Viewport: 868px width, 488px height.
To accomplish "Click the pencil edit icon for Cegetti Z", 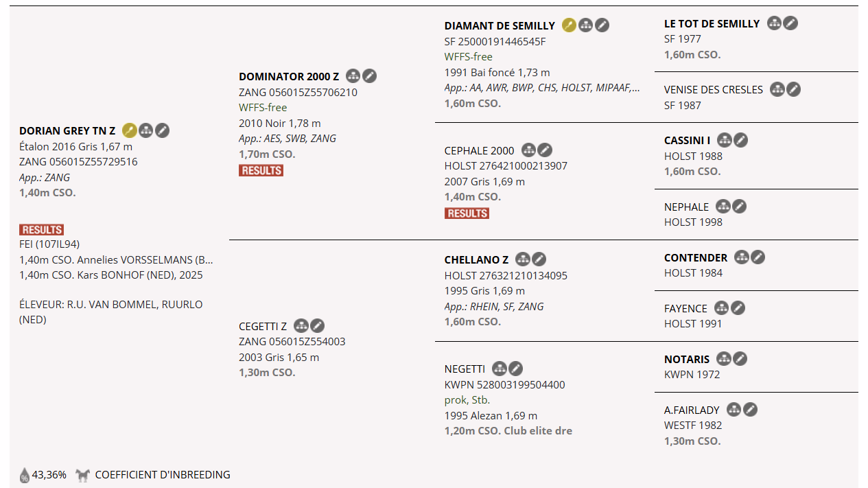I will [x=318, y=326].
